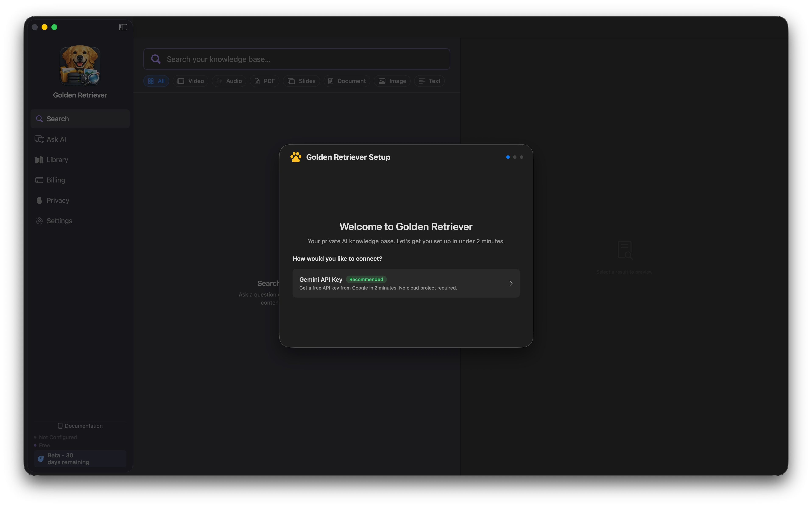Open the Privacy section
Viewport: 812px width, 507px height.
pyautogui.click(x=80, y=200)
